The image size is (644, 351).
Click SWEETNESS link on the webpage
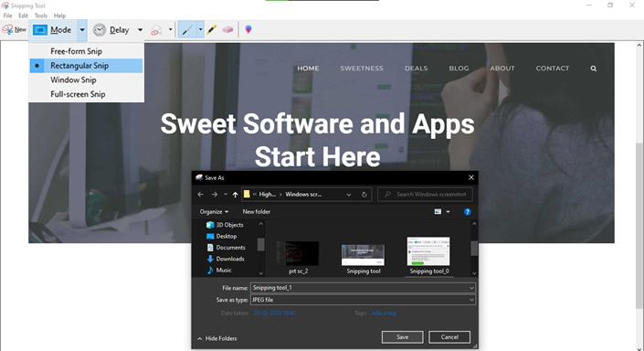[362, 69]
